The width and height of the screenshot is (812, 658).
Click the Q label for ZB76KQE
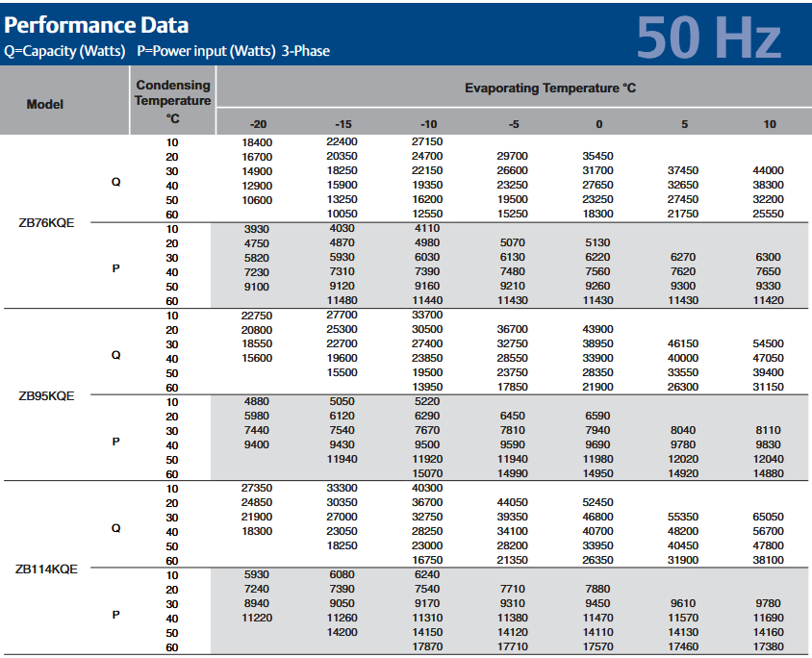(116, 182)
